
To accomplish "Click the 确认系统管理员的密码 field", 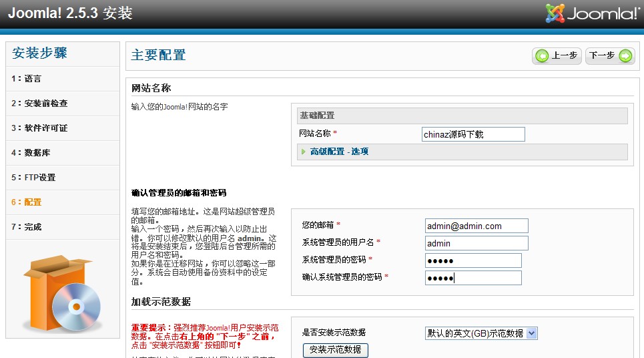I will [473, 278].
